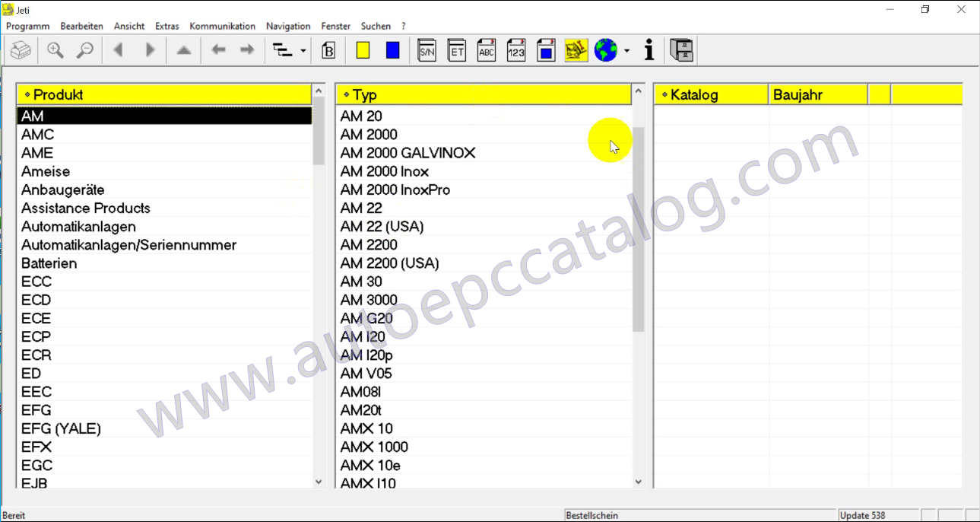Open the Kommunikation menu
The height and width of the screenshot is (522, 980).
[222, 25]
